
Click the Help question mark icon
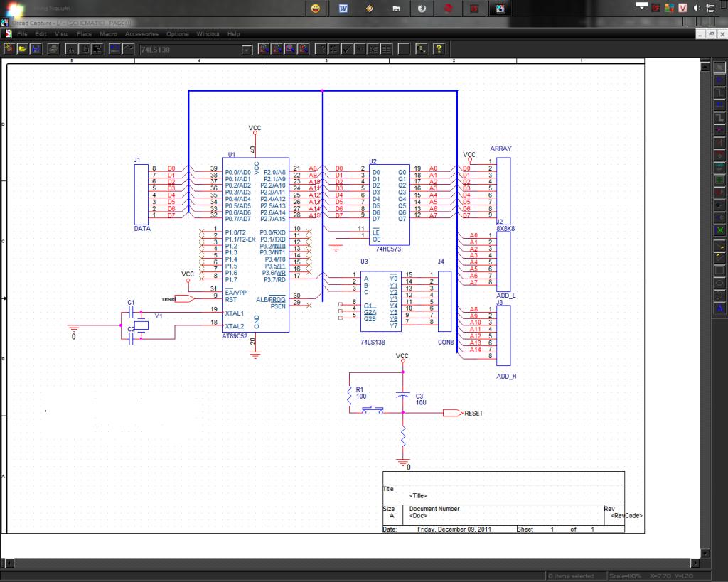click(439, 49)
